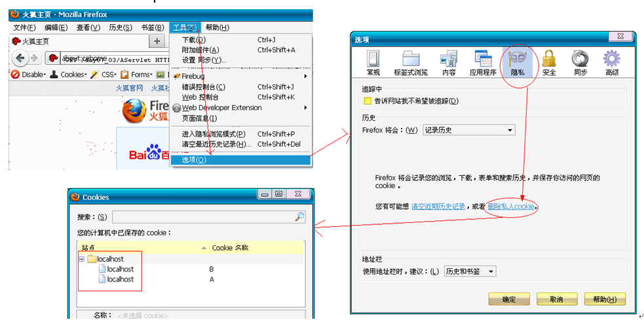Select the 应用程序 options icon
Screen dimensions: 644x324
click(x=483, y=62)
